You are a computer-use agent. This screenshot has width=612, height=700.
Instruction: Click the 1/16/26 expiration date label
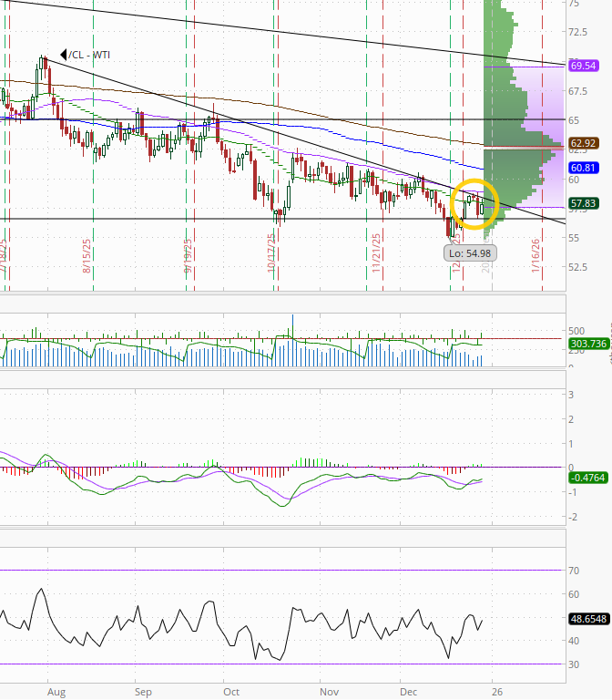coord(535,256)
